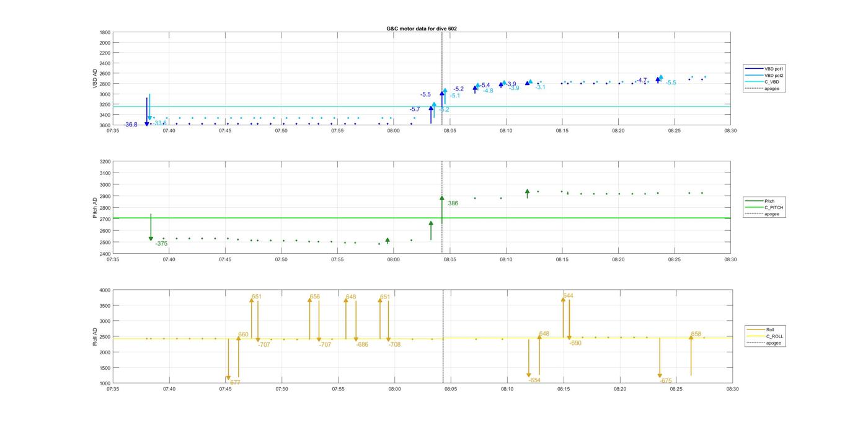Click the "-708" roll data label
Image resolution: width=868 pixels, height=430 pixels.
394,344
